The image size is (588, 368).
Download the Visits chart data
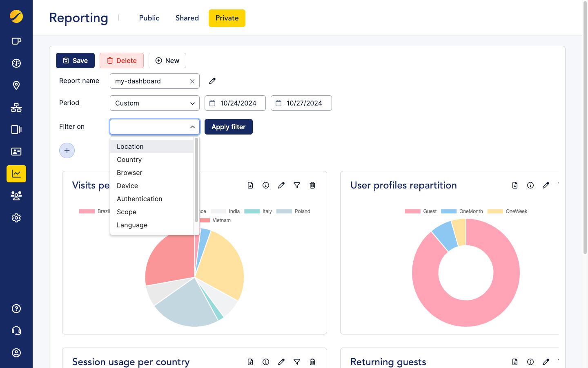point(250,185)
